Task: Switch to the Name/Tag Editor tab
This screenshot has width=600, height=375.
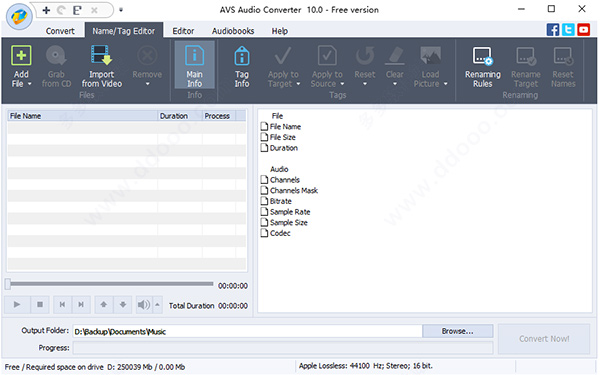Action: click(124, 31)
